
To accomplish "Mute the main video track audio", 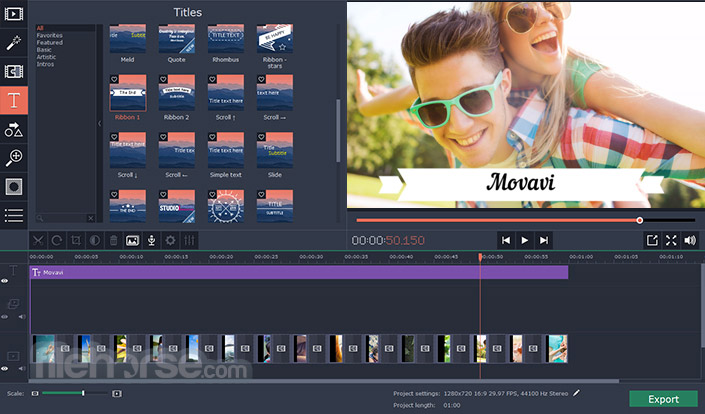I will coord(22,369).
